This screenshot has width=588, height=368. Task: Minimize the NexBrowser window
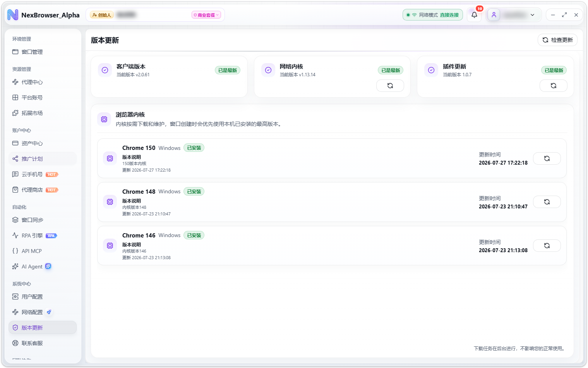click(x=553, y=15)
